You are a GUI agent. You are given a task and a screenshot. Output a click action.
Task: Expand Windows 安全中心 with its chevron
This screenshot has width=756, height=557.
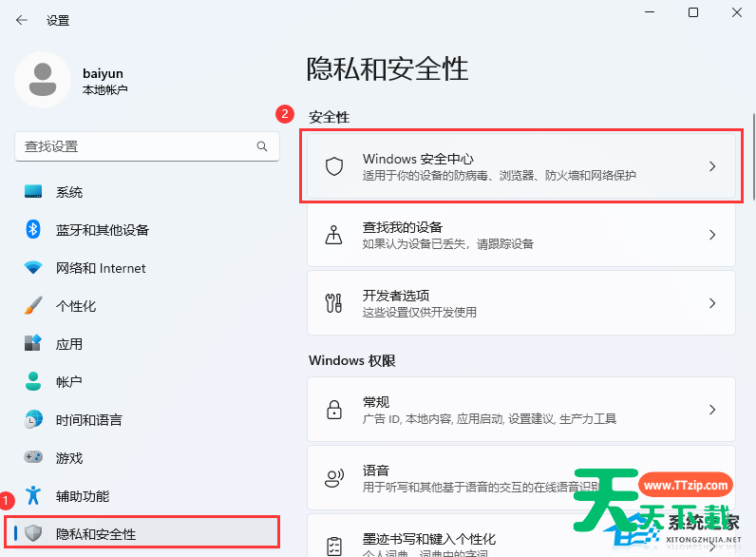click(712, 166)
